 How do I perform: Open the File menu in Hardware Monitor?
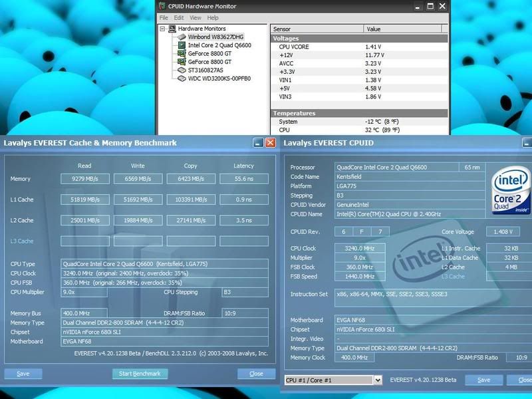(x=164, y=18)
